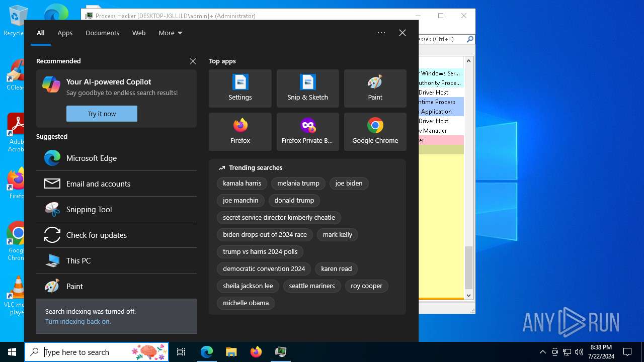This screenshot has width=644, height=362.
Task: Open network status tray icon
Action: (x=567, y=352)
